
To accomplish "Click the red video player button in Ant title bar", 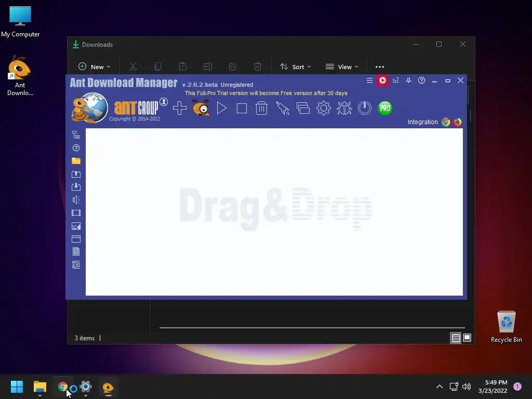I will (x=382, y=81).
